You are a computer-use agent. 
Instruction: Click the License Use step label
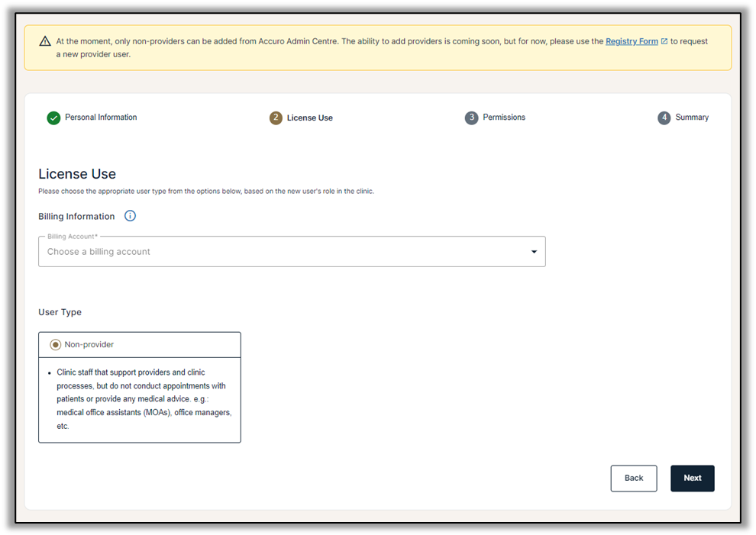pyautogui.click(x=310, y=117)
